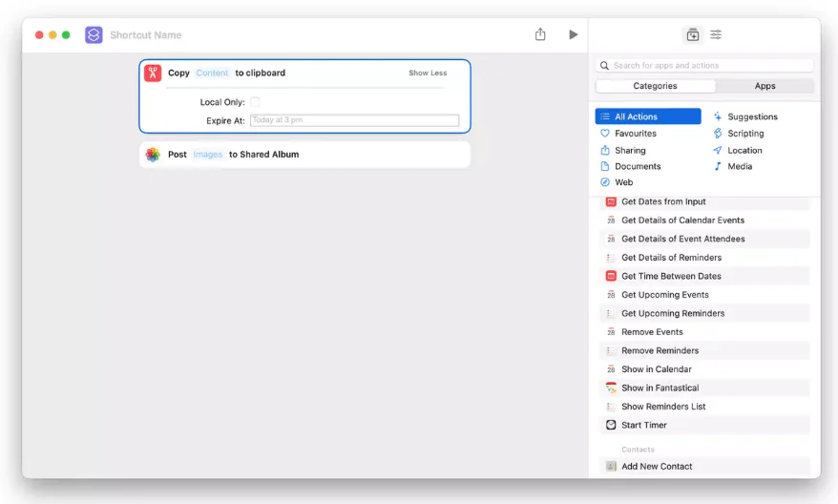Click the scissors icon on the Copy action
838x504 pixels.
pyautogui.click(x=153, y=73)
